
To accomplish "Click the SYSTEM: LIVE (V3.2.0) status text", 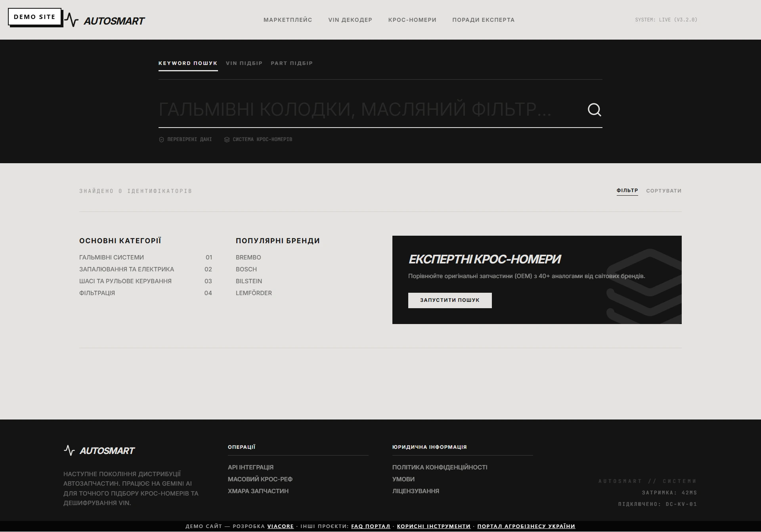I will [666, 20].
